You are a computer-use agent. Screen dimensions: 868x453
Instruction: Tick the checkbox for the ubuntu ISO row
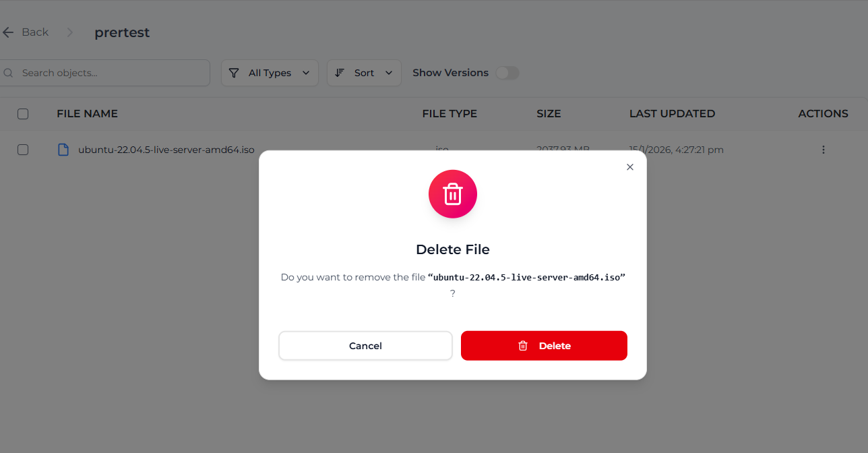tap(23, 150)
